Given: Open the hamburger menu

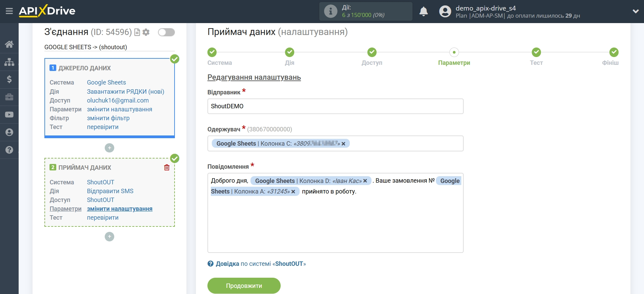Looking at the screenshot, I should pos(9,11).
